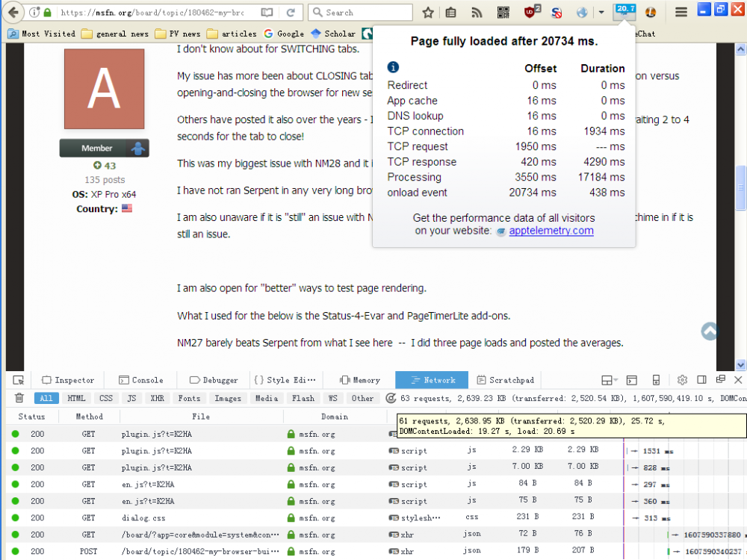Expand dropdown arrow beside globe icon
Image resolution: width=747 pixels, height=560 pixels.
click(x=601, y=13)
